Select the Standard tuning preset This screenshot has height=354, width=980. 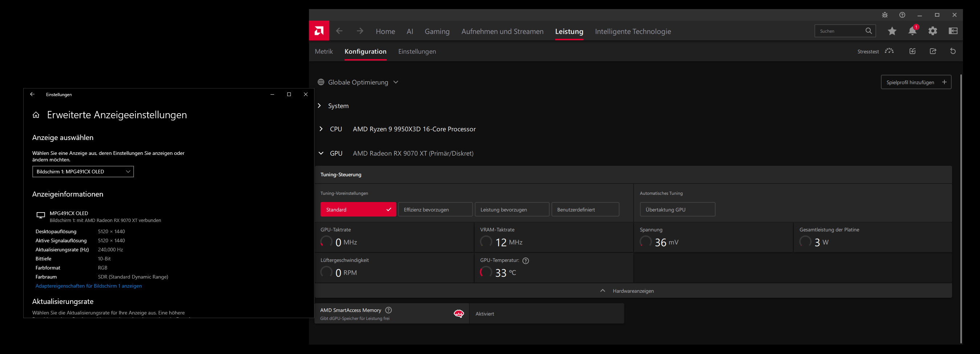point(358,209)
